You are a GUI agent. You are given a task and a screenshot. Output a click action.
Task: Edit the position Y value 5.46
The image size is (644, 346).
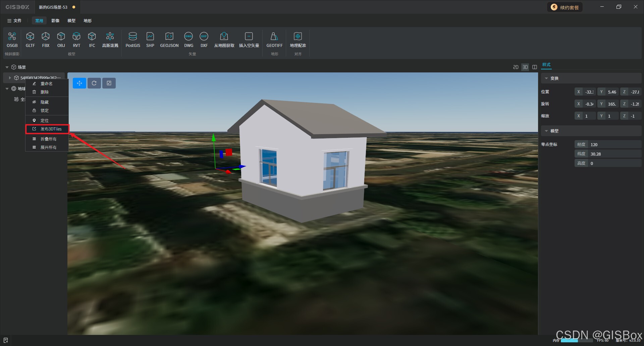pos(612,92)
